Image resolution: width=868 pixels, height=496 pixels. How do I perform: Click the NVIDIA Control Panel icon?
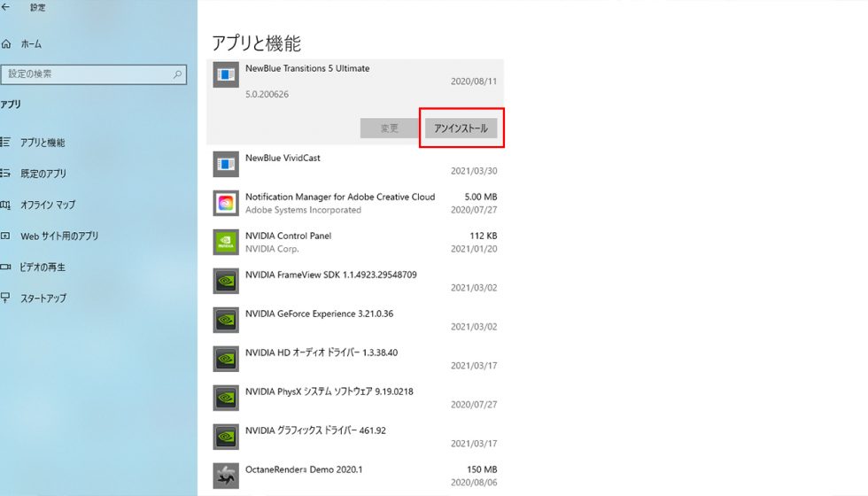click(226, 242)
